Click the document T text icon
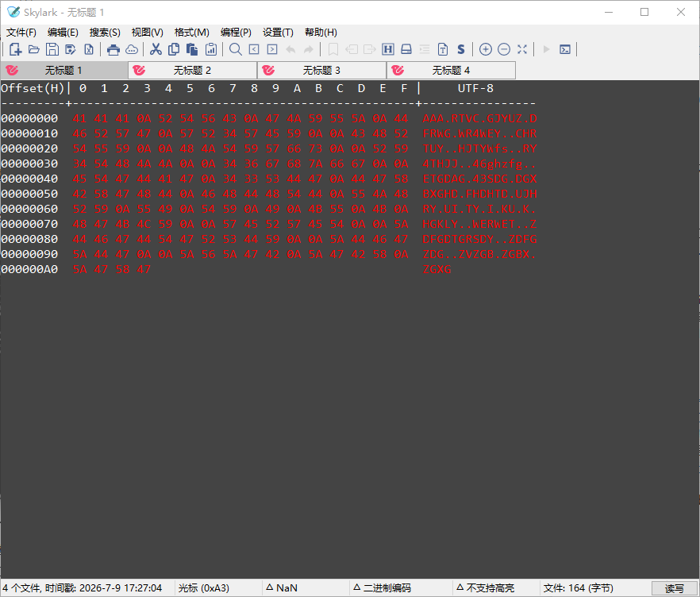The width and height of the screenshot is (700, 597). 443,49
